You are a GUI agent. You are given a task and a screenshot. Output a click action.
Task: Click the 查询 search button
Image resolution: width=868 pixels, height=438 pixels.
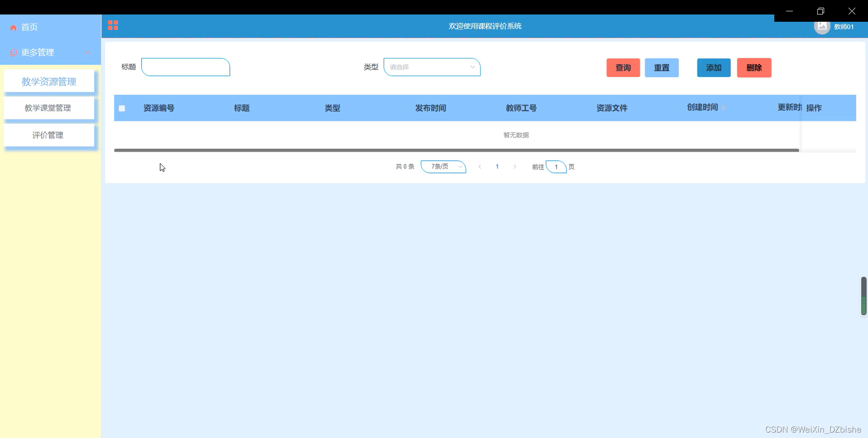click(x=623, y=68)
